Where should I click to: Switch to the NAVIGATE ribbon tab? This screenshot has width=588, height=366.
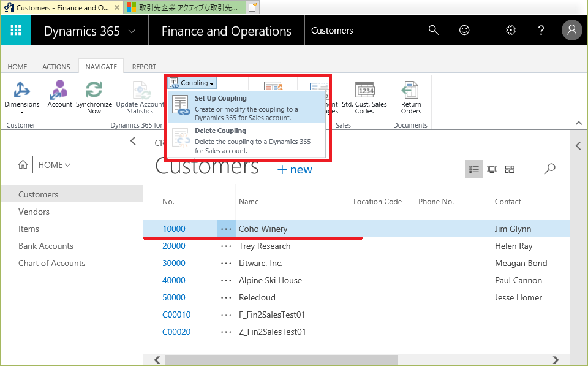click(101, 67)
